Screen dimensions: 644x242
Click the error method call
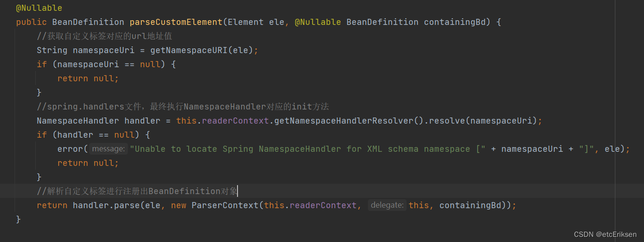[x=70, y=149]
